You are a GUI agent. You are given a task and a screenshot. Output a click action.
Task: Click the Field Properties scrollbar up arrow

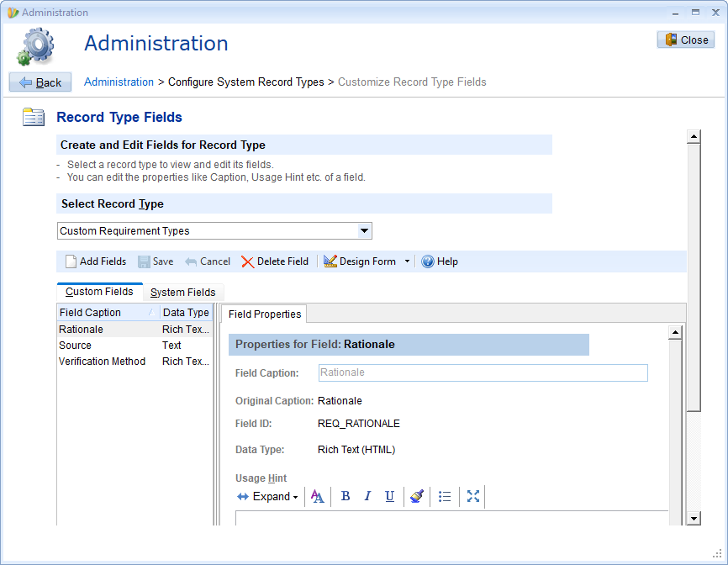click(x=675, y=332)
